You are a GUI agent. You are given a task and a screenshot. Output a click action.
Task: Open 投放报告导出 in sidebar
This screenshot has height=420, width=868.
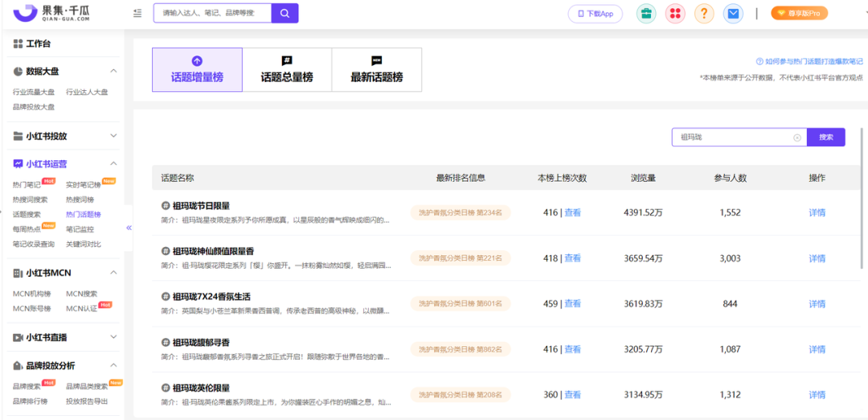coord(87,401)
